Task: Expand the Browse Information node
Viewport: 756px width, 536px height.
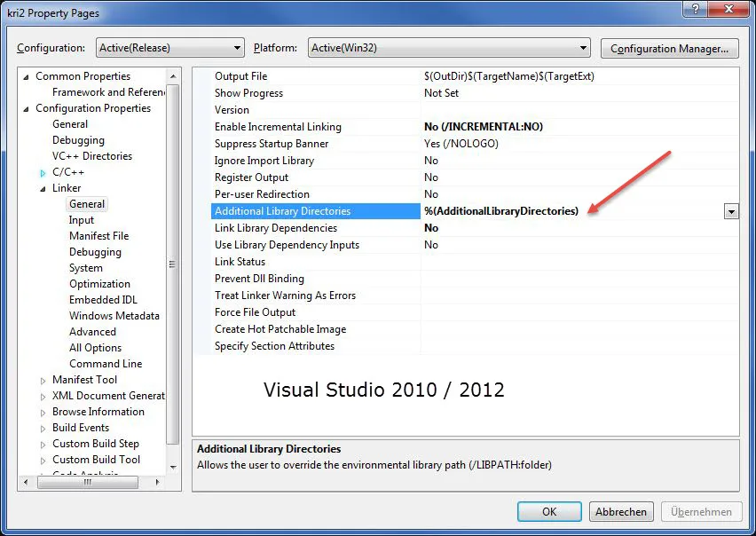Action: point(43,413)
